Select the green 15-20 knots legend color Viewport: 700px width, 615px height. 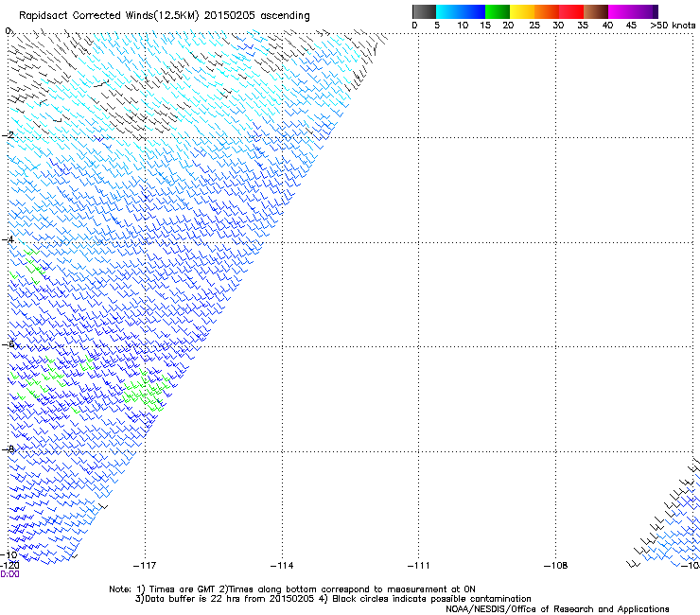pyautogui.click(x=498, y=11)
